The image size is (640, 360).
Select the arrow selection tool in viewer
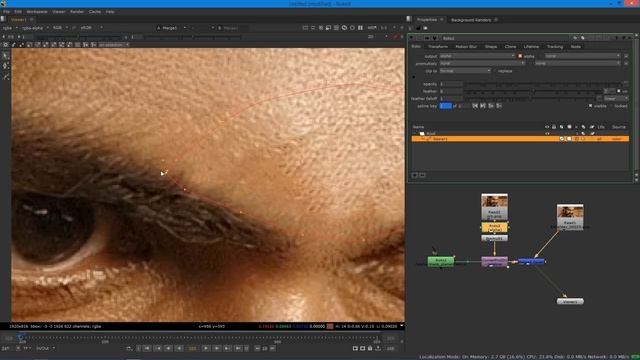6,56
